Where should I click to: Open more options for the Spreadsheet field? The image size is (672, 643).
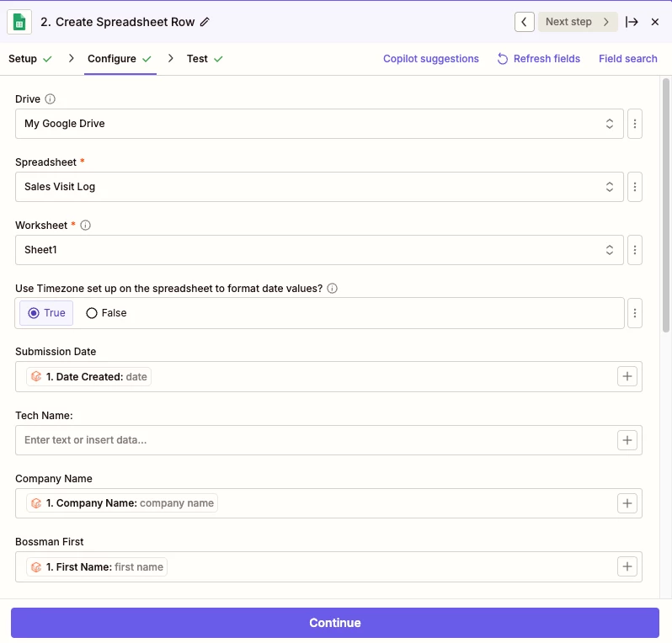click(635, 187)
